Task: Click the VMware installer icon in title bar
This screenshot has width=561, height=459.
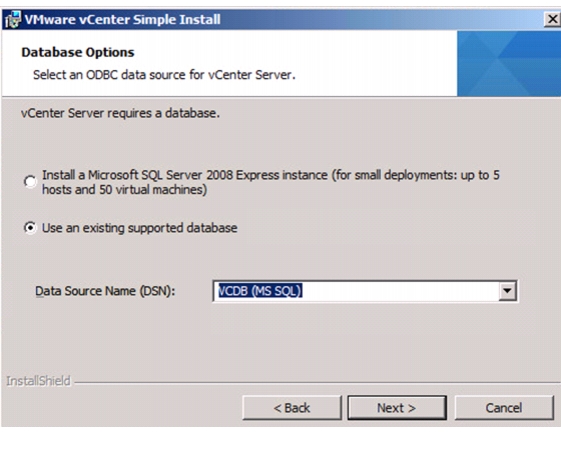Action: (x=13, y=19)
